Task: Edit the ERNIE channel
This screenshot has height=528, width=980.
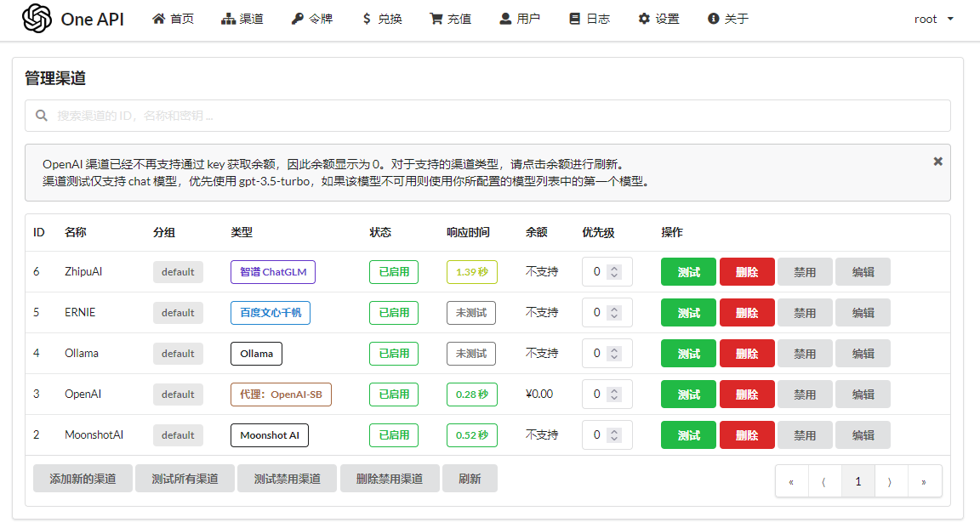Action: (863, 312)
